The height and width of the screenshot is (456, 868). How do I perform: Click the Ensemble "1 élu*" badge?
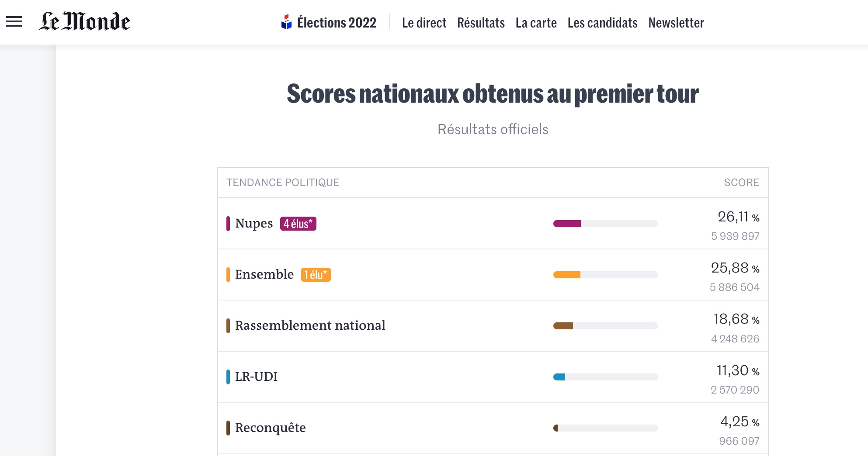point(316,275)
